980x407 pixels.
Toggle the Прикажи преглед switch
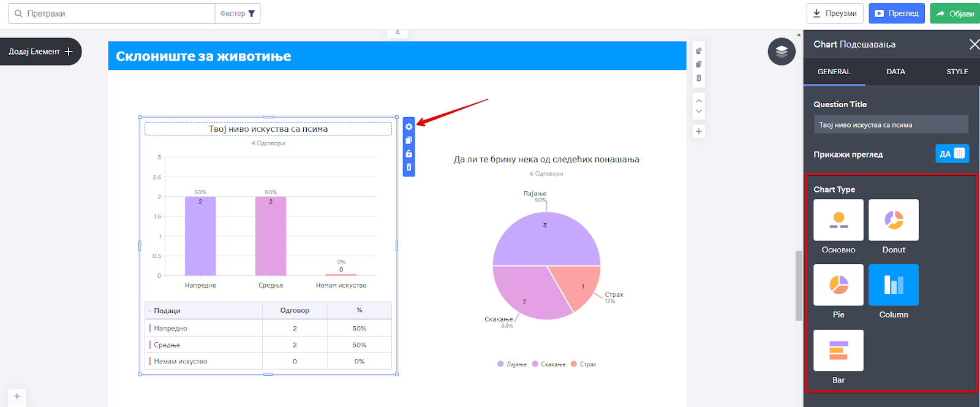pos(952,154)
